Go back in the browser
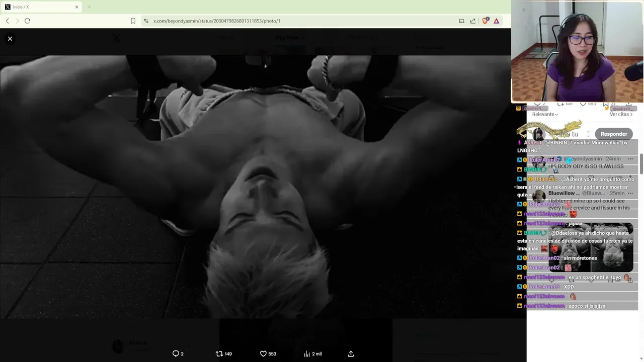The width and height of the screenshot is (644, 362). [8, 21]
